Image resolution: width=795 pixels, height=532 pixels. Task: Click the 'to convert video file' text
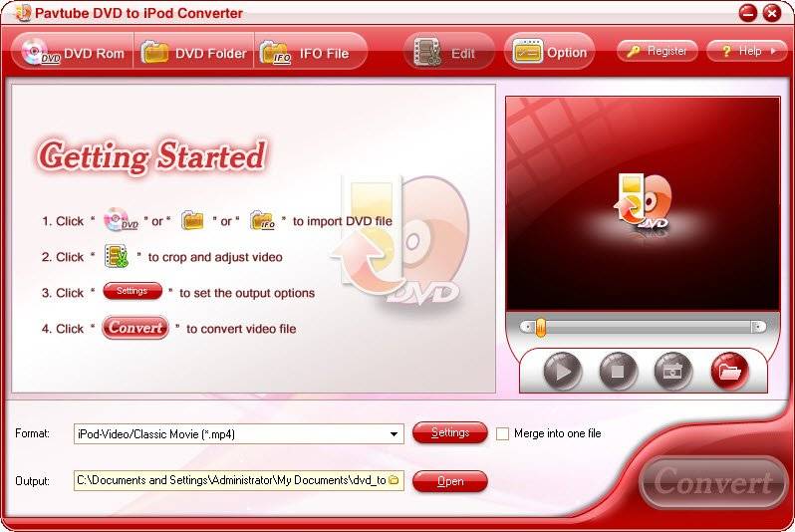(241, 329)
